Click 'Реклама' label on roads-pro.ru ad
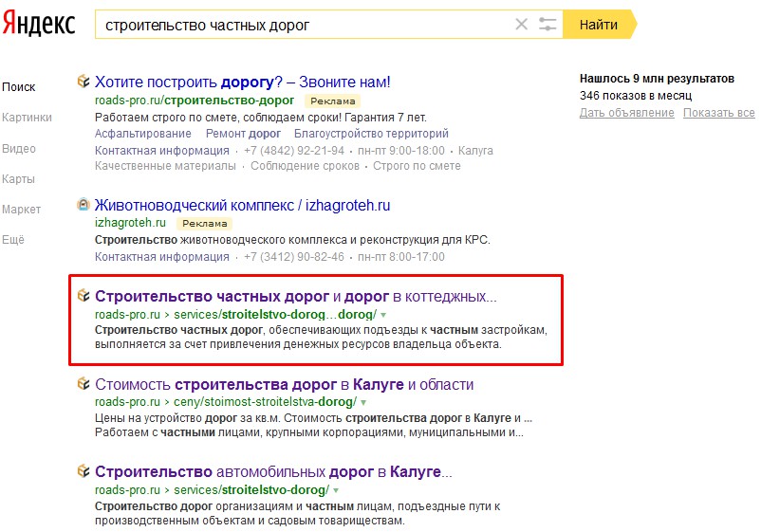 [x=332, y=101]
